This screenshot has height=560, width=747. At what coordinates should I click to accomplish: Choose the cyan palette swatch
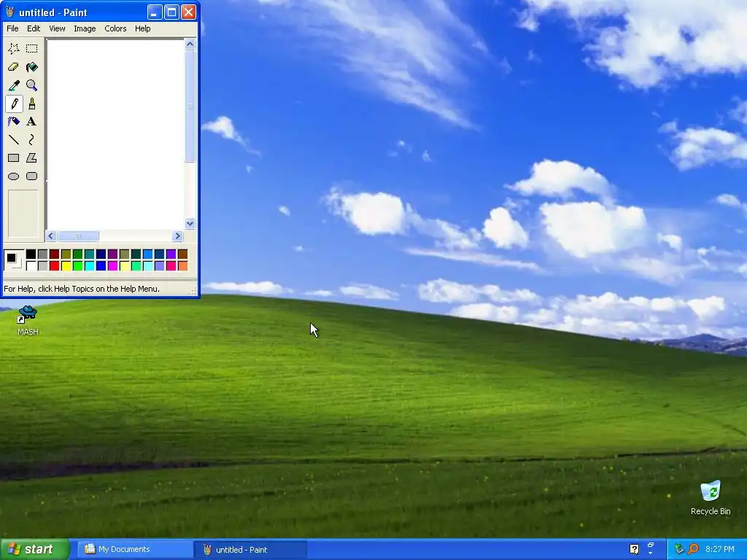90,265
